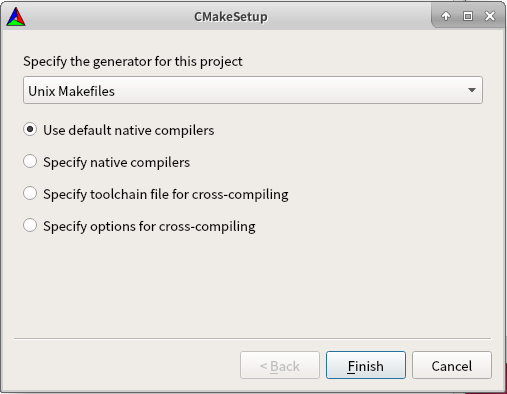The image size is (507, 394).
Task: Click the up-arrow window button
Action: (446, 16)
